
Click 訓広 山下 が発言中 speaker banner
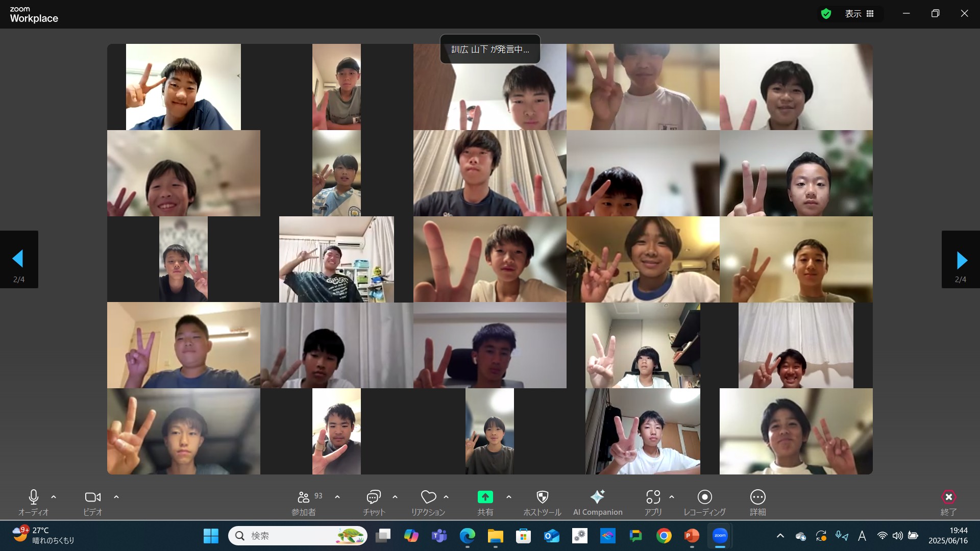(490, 49)
